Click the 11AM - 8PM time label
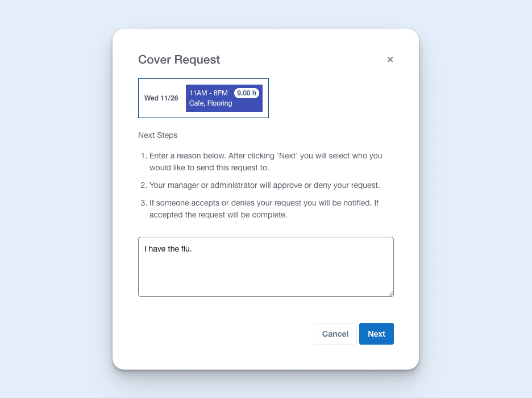This screenshot has width=532, height=398. point(210,93)
